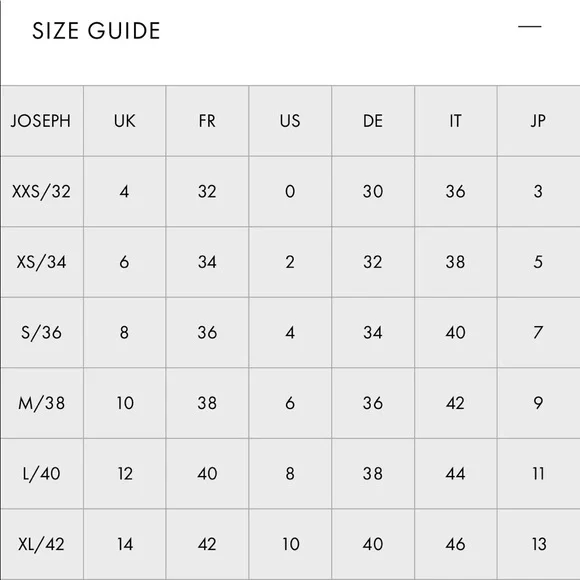Select the XL/42 row label

tap(41, 544)
